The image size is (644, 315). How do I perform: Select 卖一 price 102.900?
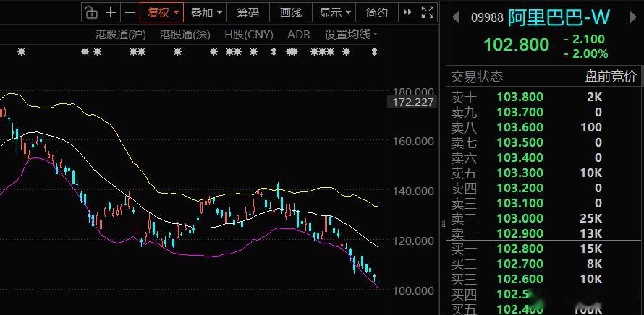point(520,233)
